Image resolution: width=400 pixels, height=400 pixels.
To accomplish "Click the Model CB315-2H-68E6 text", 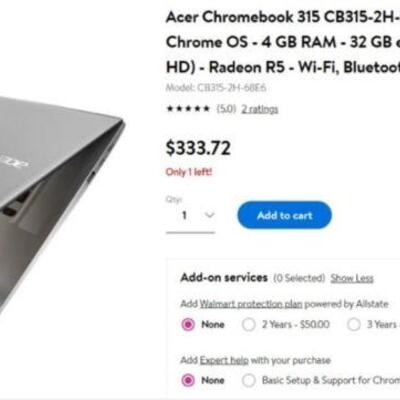I will tap(216, 88).
